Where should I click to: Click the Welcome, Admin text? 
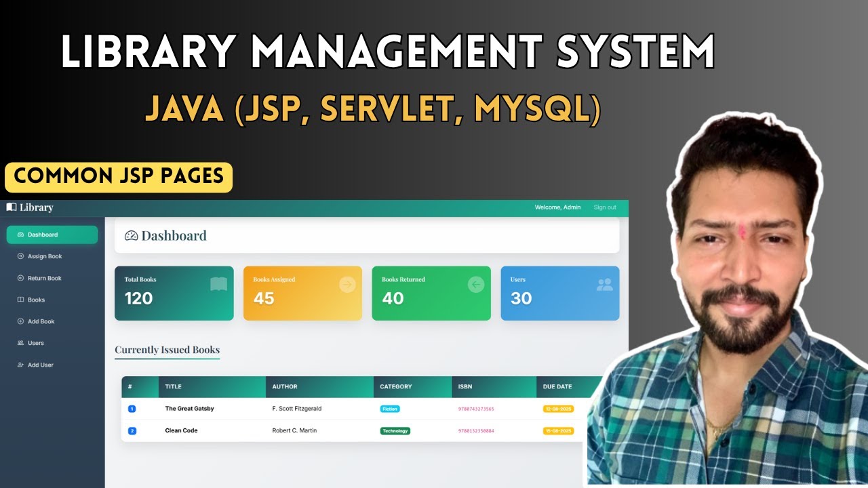pyautogui.click(x=558, y=207)
